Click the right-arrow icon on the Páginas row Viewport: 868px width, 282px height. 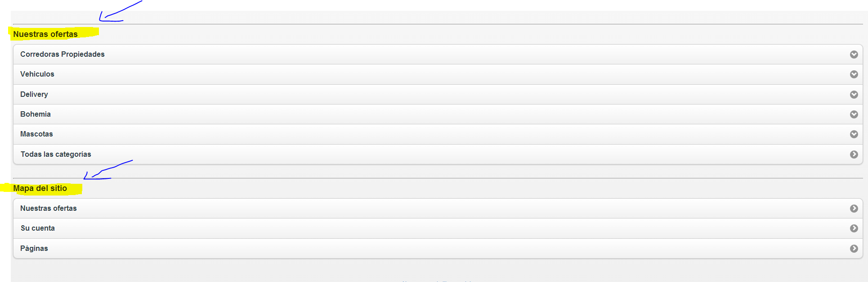click(x=854, y=249)
